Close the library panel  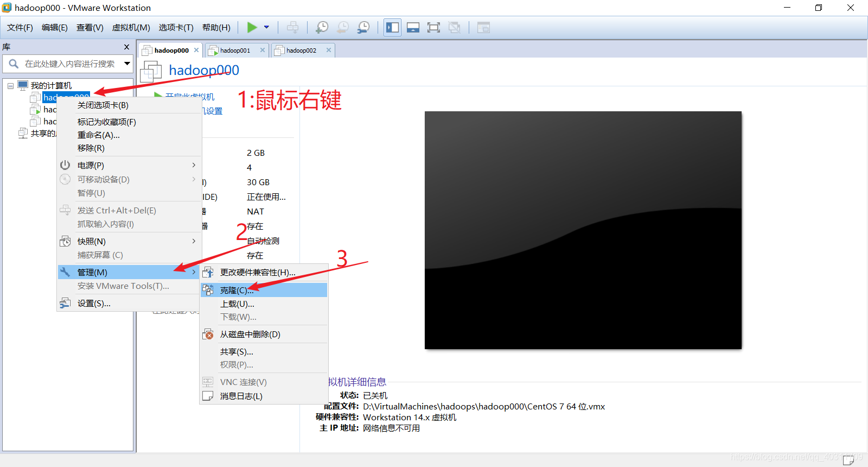pyautogui.click(x=127, y=47)
